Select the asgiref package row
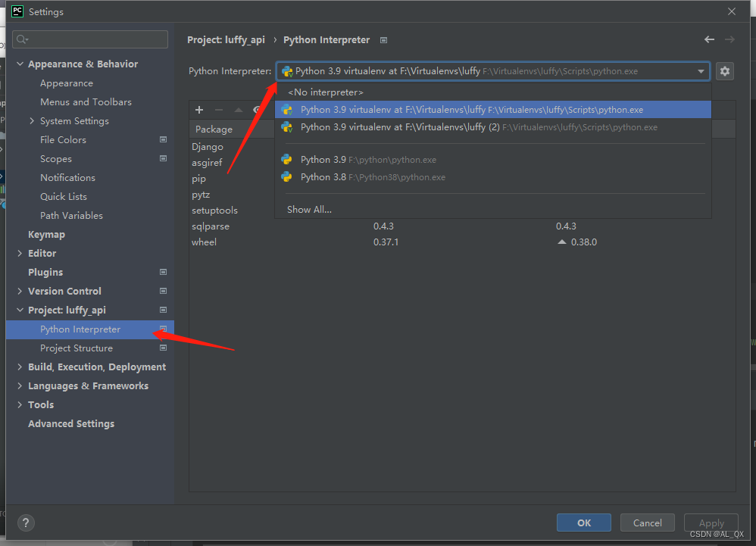This screenshot has width=756, height=546. tap(207, 162)
